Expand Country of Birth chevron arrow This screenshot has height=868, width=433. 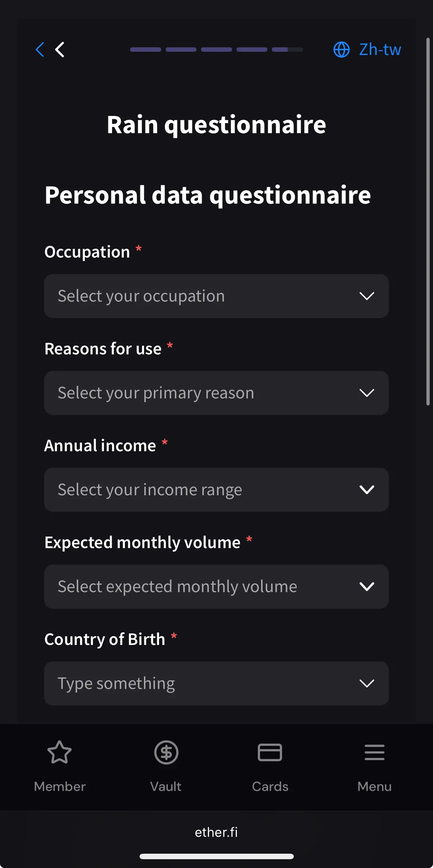tap(367, 683)
